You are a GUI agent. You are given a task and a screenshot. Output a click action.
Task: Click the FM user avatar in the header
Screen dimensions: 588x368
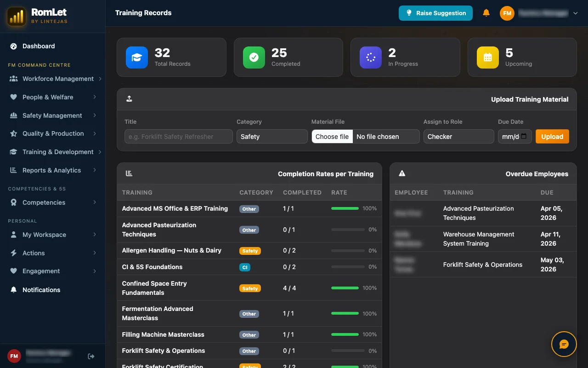pyautogui.click(x=507, y=13)
